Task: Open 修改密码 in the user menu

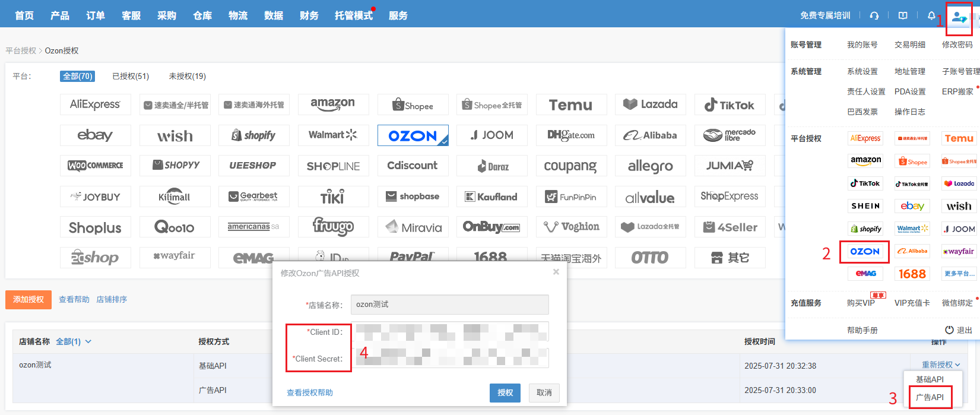Action: [957, 45]
